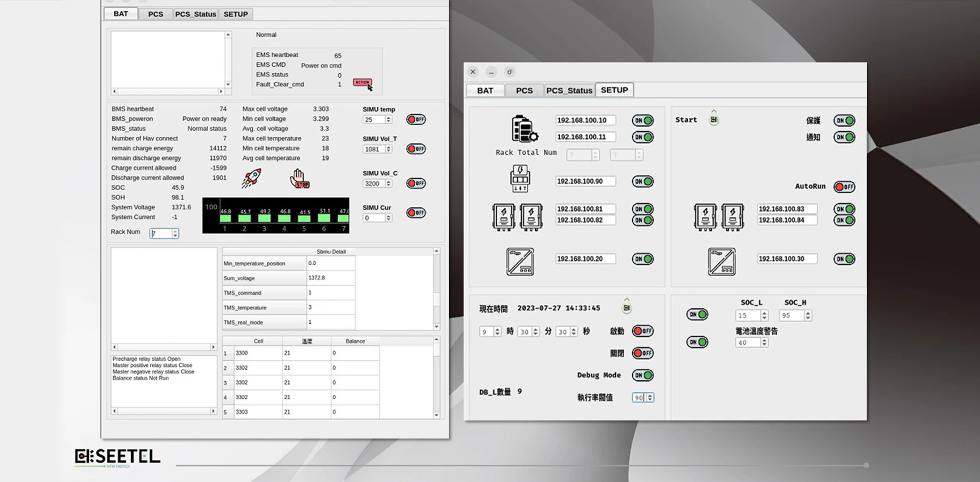Switch to PCS_Status tab in right window
Viewport: 980px width, 482px height.
tap(569, 90)
